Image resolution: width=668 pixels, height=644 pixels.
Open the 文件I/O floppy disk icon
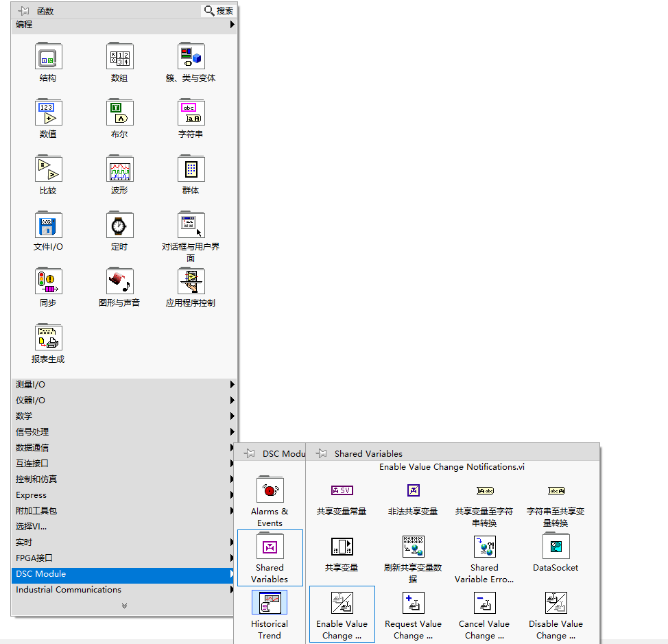tap(48, 224)
